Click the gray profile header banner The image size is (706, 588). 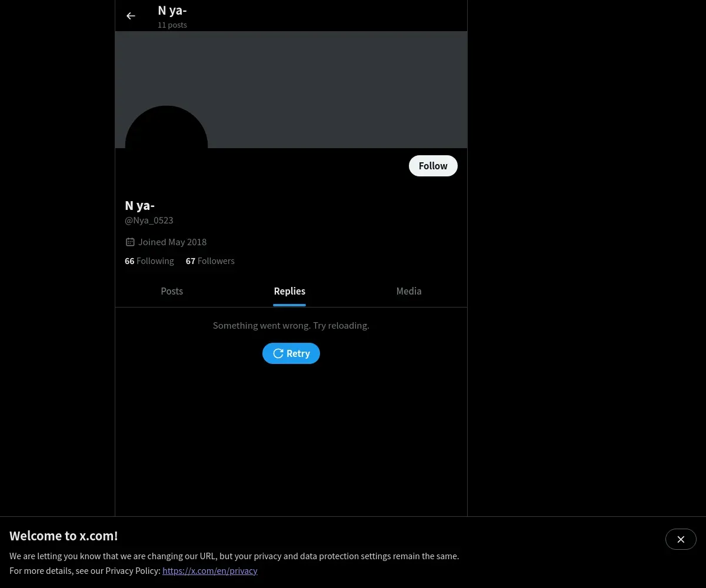(x=291, y=89)
